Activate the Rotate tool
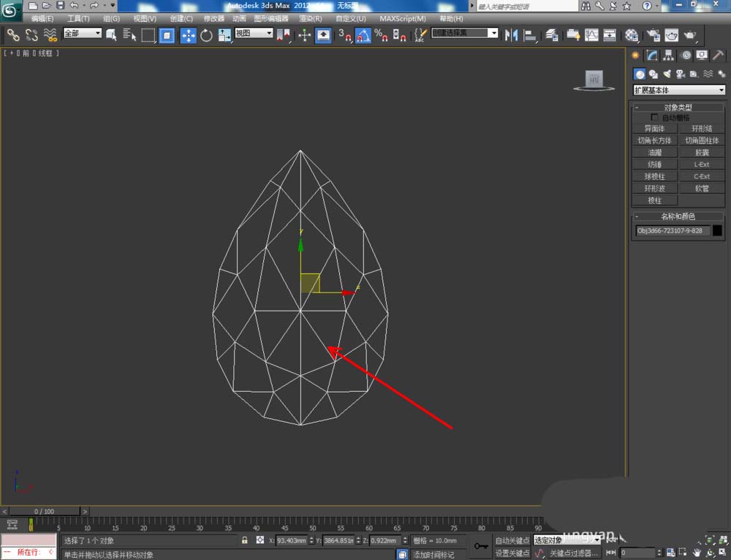This screenshot has width=731, height=560. 206,35
